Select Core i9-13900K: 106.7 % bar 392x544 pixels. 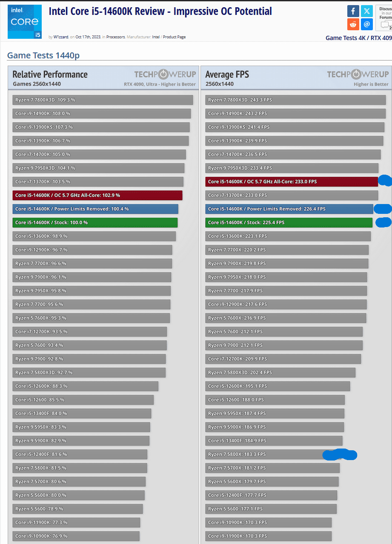tap(100, 141)
